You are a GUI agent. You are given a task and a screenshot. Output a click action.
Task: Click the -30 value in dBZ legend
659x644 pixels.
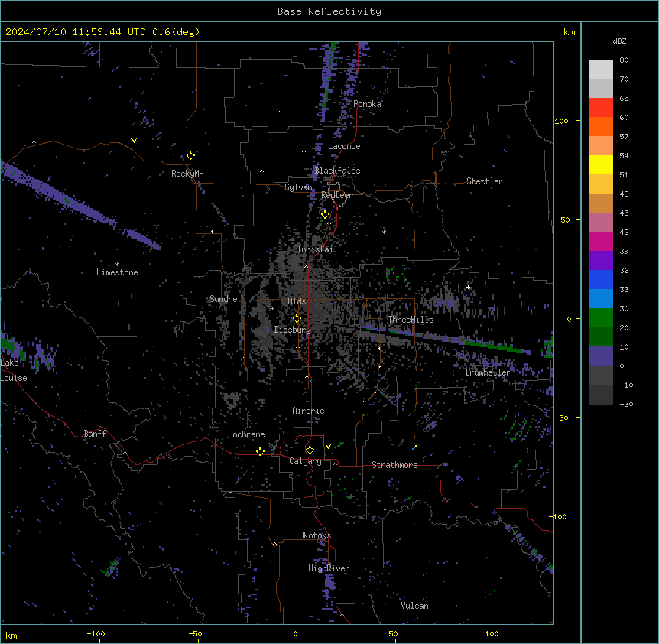click(x=626, y=405)
